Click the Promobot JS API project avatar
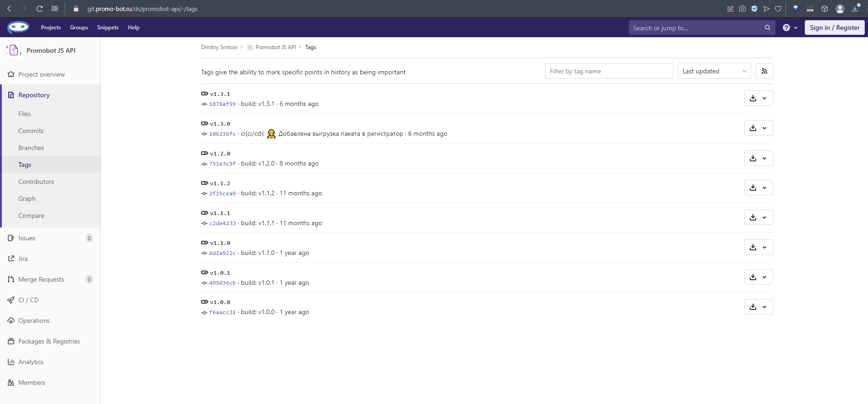This screenshot has height=404, width=868. 14,50
